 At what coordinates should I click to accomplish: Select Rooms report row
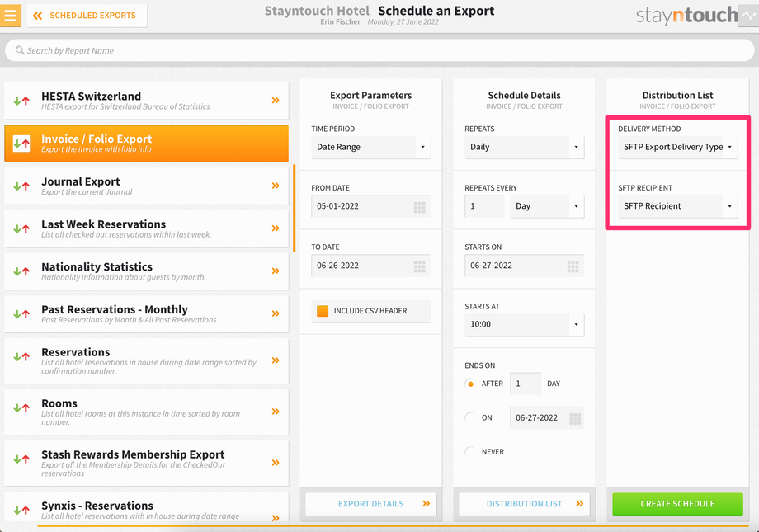(x=146, y=412)
